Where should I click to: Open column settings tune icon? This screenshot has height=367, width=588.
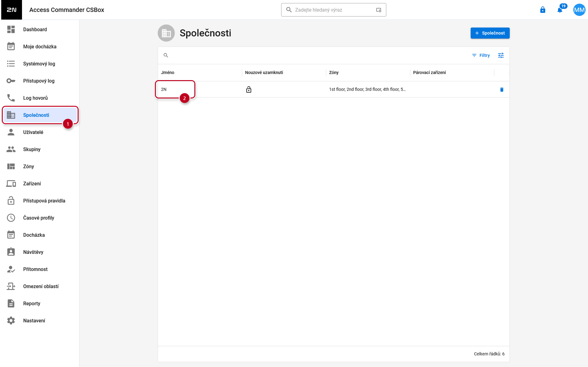tap(501, 55)
